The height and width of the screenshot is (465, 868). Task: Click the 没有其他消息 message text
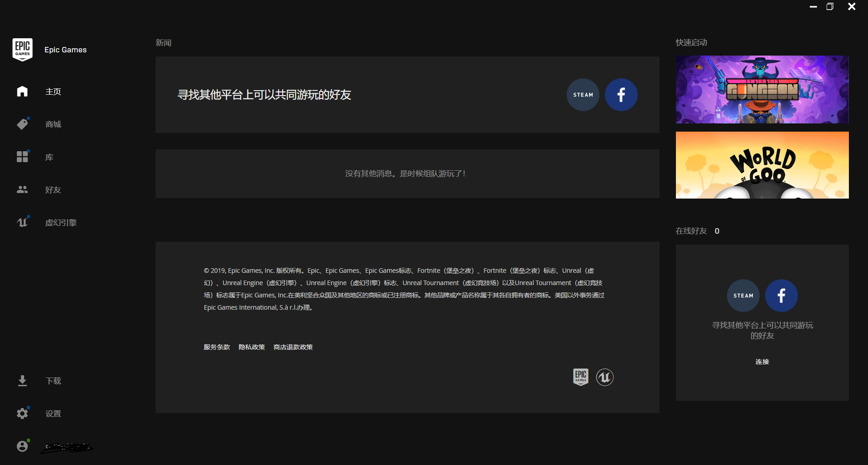click(405, 174)
